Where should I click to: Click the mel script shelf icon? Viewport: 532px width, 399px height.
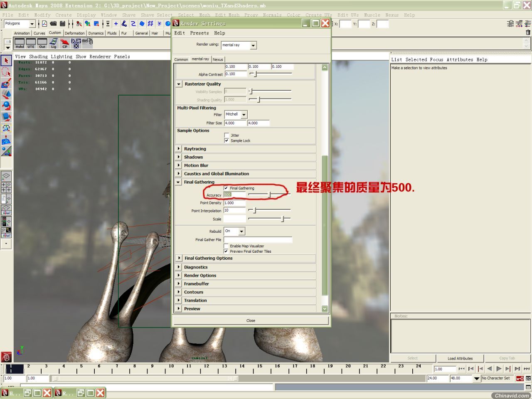tap(87, 42)
